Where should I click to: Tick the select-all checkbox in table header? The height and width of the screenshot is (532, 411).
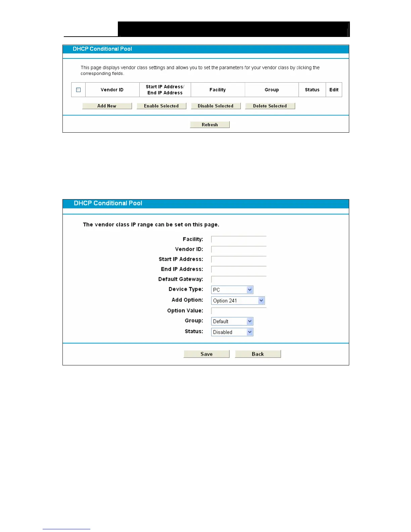[78, 90]
